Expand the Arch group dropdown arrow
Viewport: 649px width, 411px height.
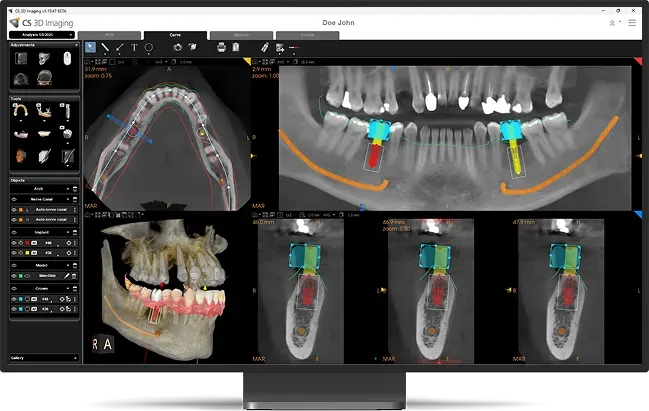[x=68, y=189]
